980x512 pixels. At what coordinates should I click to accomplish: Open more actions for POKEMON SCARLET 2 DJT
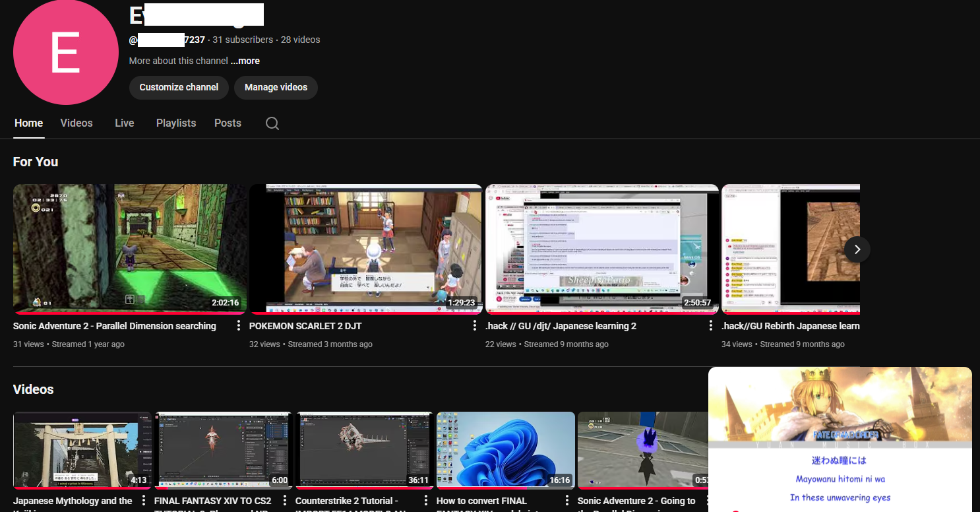pos(475,326)
